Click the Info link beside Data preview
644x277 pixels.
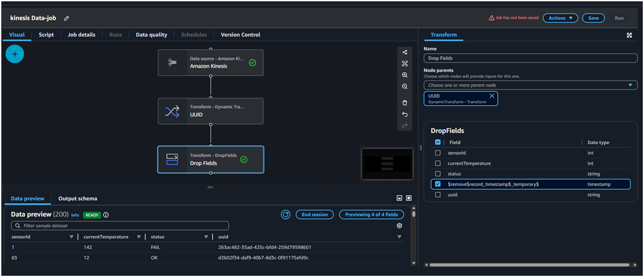(75, 215)
